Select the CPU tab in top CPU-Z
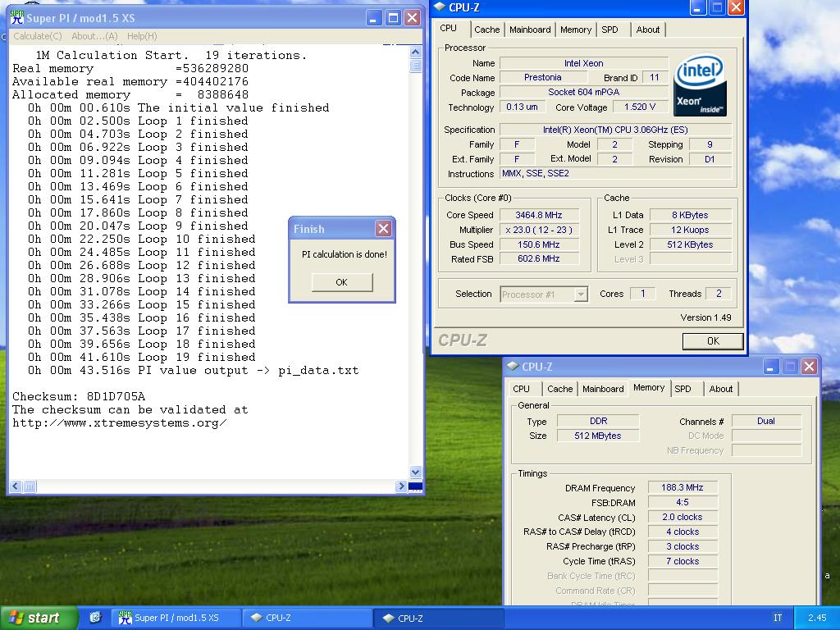Screen dimensions: 840x630 pyautogui.click(x=449, y=29)
